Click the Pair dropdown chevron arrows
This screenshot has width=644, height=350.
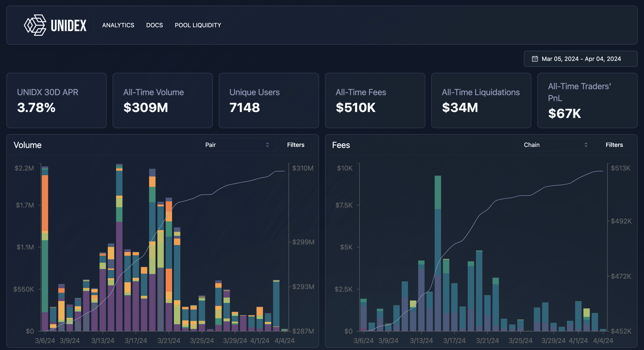[267, 145]
